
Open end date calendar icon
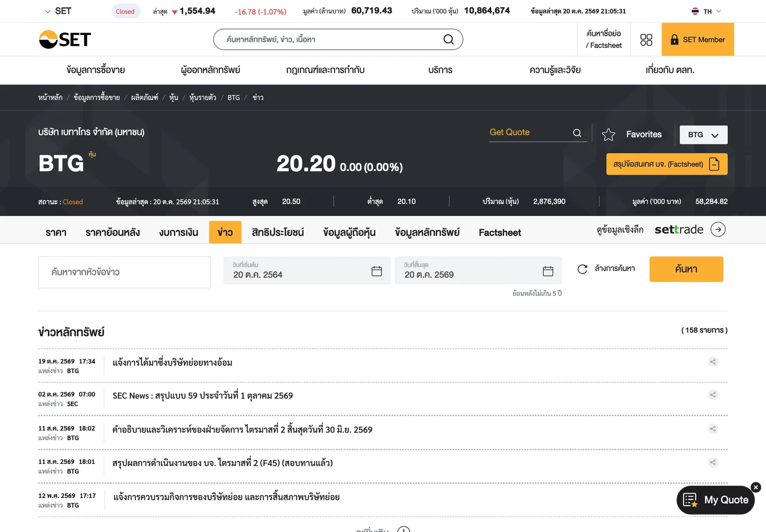pos(548,271)
